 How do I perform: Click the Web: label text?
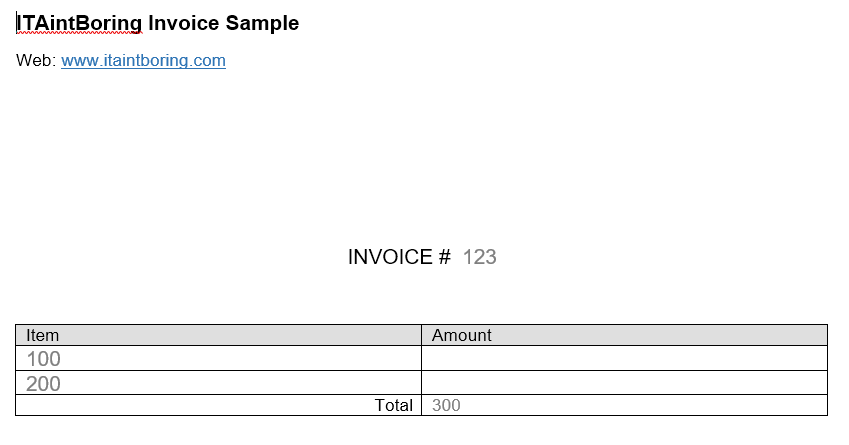click(36, 60)
